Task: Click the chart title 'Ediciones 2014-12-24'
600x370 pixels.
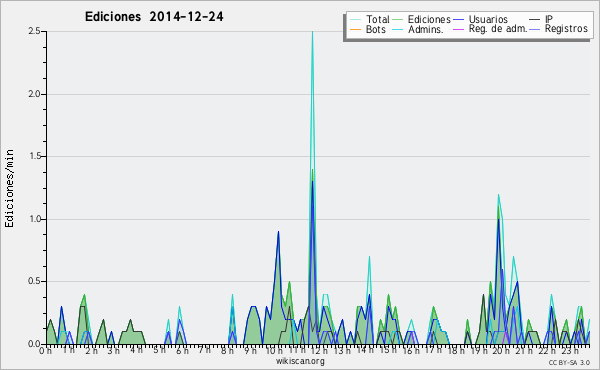Action: [x=154, y=17]
